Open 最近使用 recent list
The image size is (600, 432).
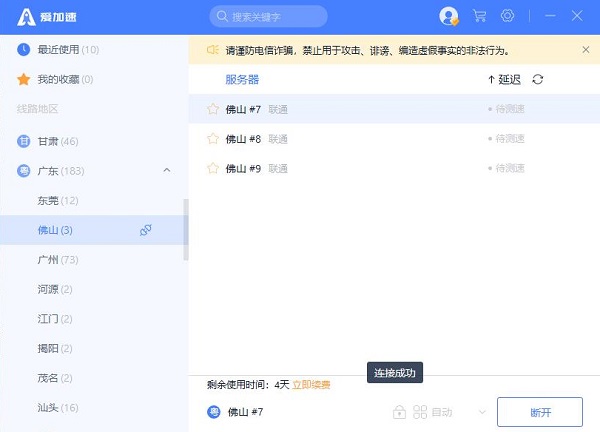pos(66,49)
